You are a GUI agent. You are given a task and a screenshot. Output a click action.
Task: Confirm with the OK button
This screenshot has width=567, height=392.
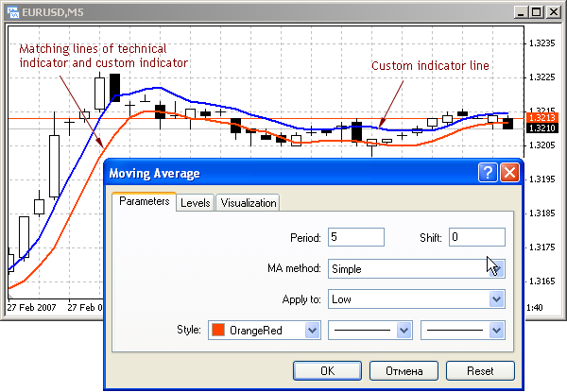[327, 371]
